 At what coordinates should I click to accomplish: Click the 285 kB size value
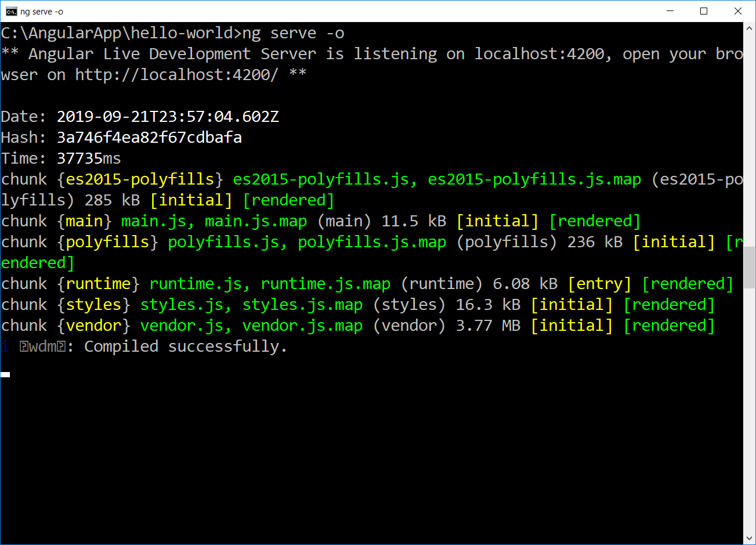112,200
